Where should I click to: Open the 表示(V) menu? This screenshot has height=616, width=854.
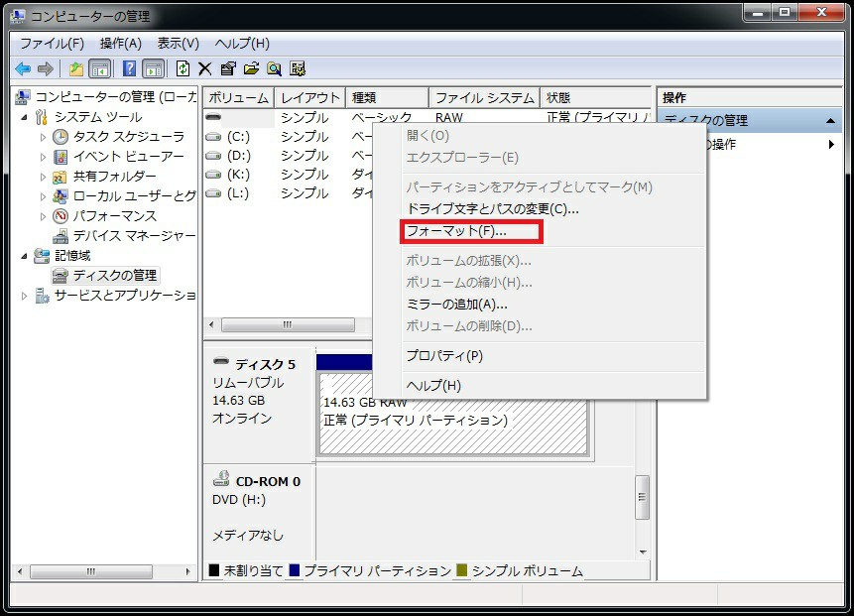(x=179, y=44)
